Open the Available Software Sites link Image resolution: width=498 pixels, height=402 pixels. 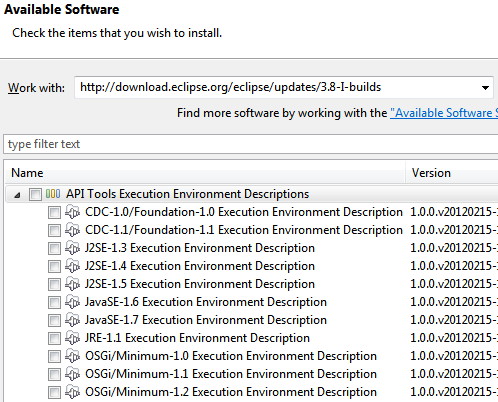[444, 113]
